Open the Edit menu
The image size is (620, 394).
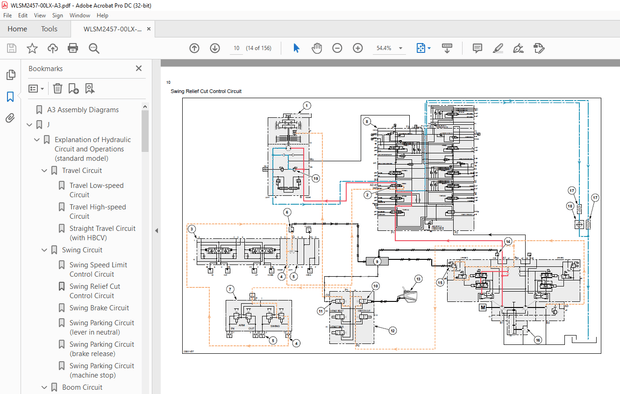(x=23, y=15)
